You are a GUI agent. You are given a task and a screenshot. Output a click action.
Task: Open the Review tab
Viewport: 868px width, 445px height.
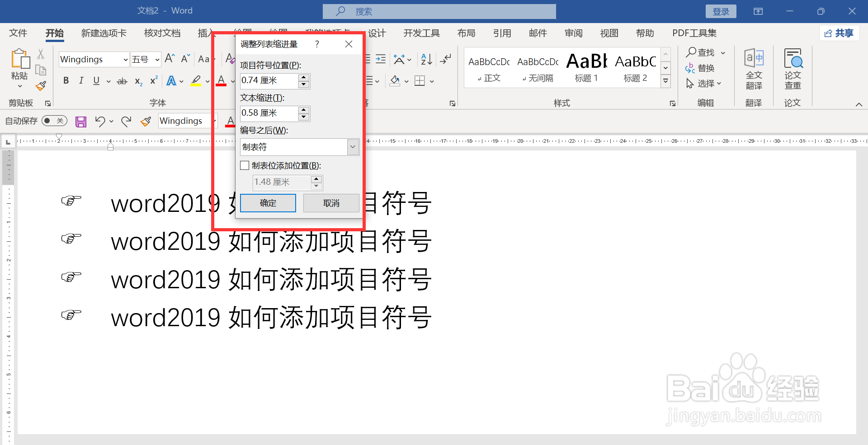click(573, 33)
